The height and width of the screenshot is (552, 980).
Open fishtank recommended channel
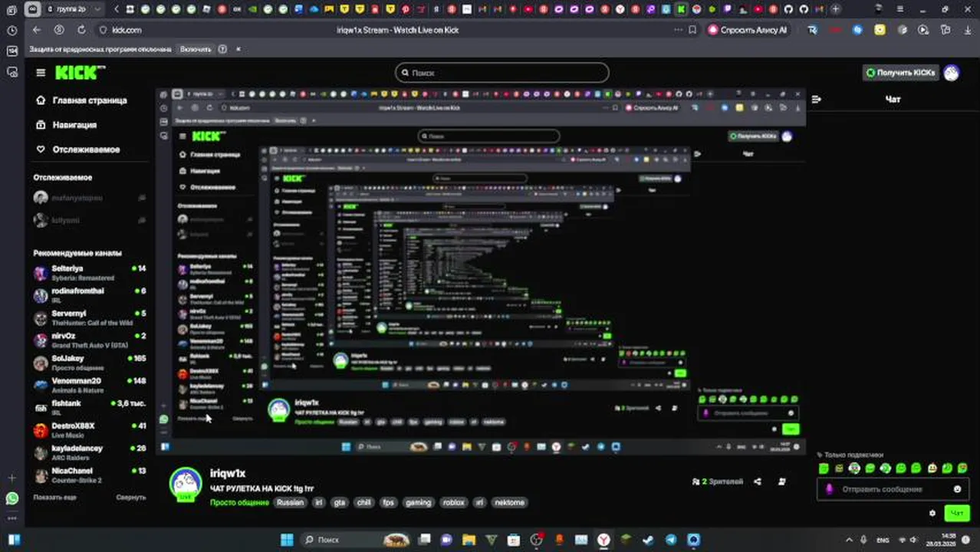[90, 407]
